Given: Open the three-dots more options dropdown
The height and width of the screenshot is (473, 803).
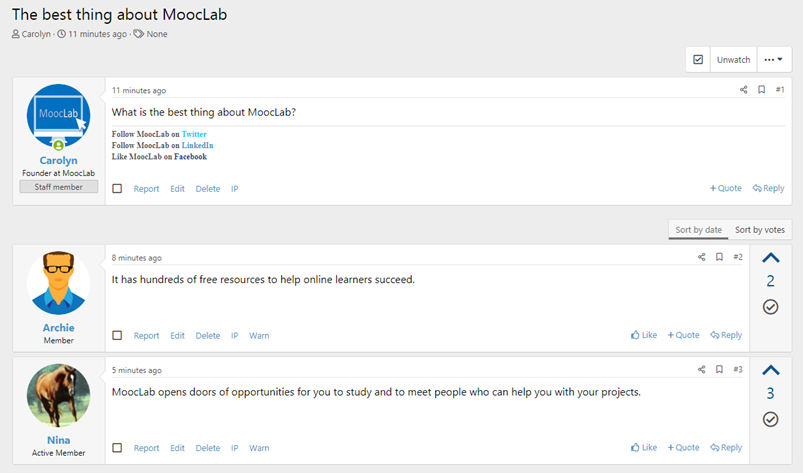Looking at the screenshot, I should [x=773, y=59].
